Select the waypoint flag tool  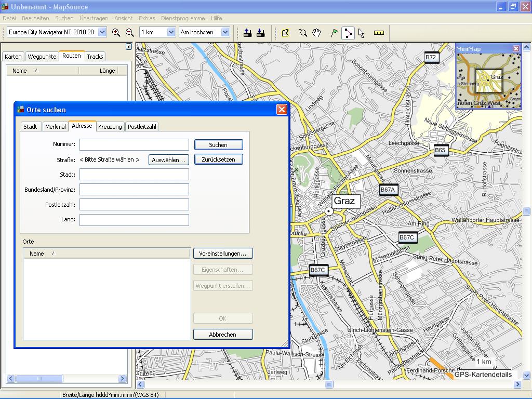tap(335, 33)
